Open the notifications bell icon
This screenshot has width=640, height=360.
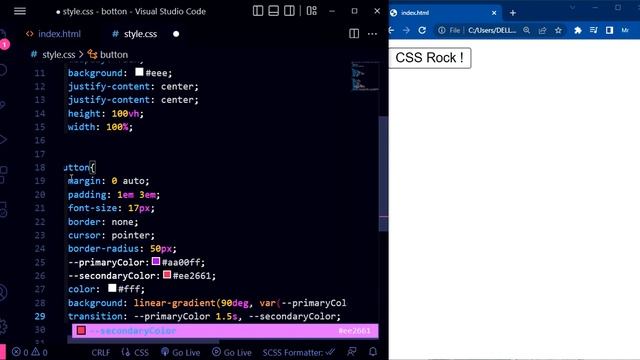point(373,352)
